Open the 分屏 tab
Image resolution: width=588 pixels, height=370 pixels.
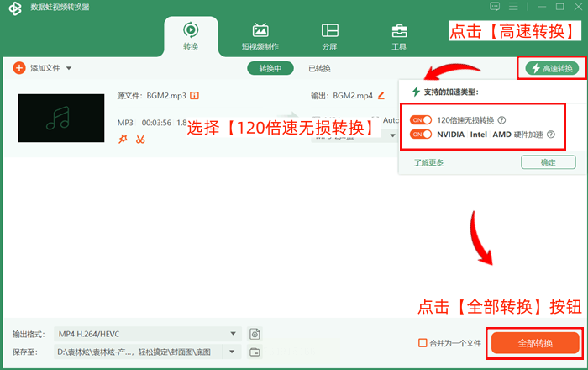pyautogui.click(x=329, y=37)
